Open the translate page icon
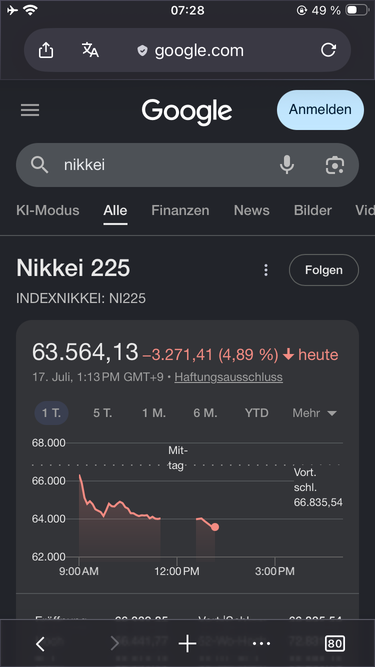The image size is (375, 667). (x=90, y=50)
